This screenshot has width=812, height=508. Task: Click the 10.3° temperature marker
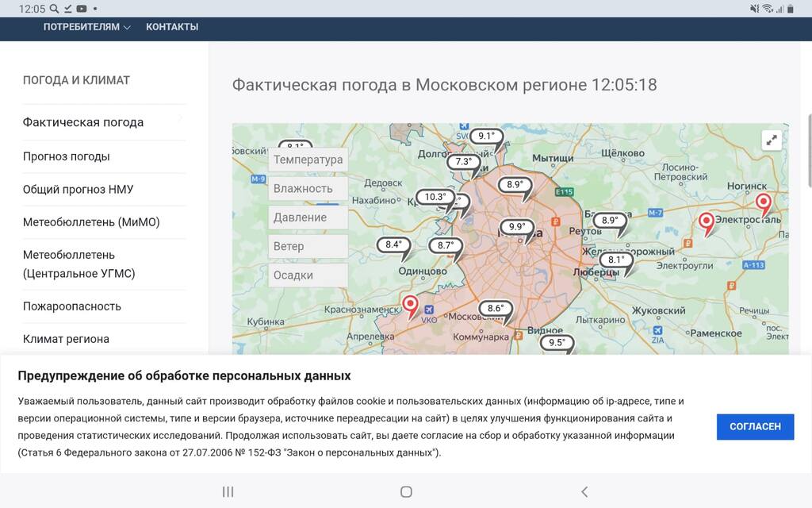(x=435, y=198)
